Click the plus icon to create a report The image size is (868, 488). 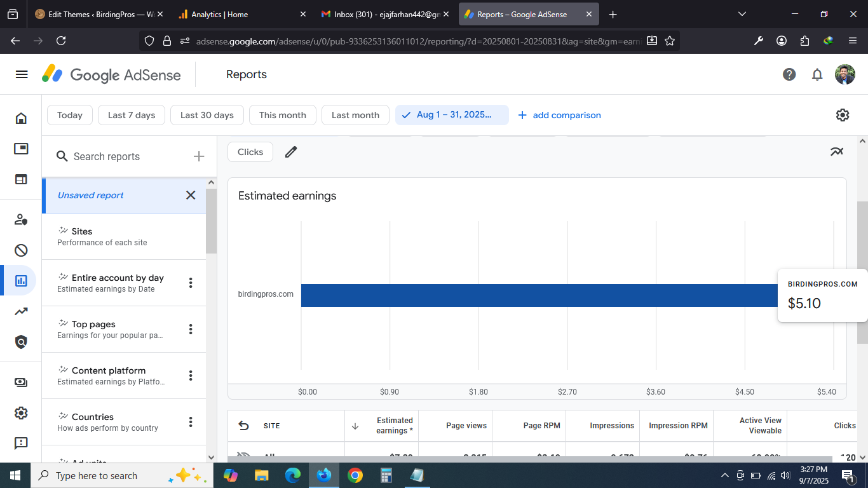pyautogui.click(x=199, y=156)
